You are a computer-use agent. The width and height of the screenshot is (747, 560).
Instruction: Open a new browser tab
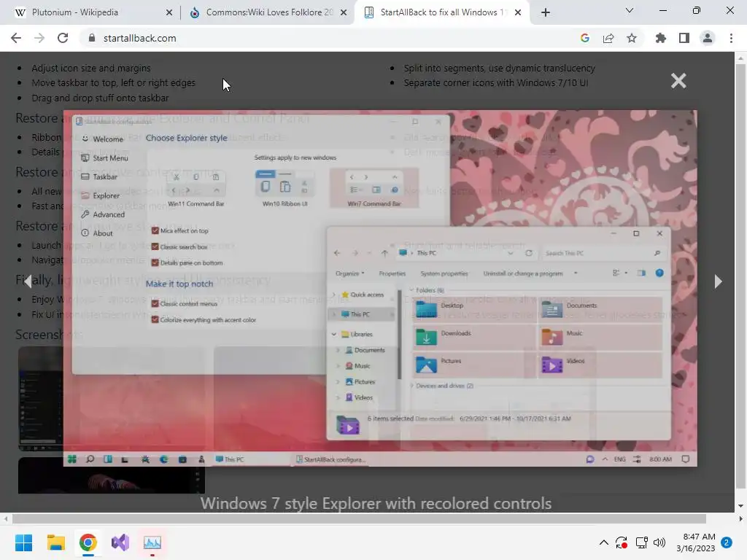pyautogui.click(x=546, y=12)
